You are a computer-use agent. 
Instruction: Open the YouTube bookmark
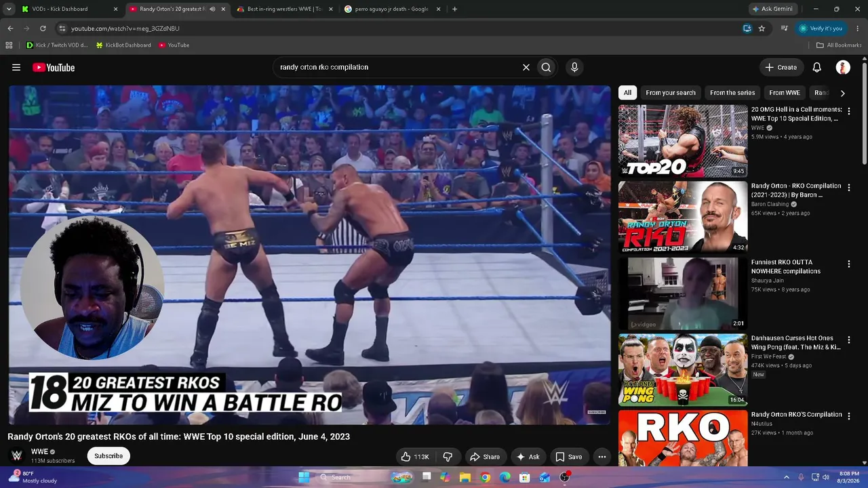point(174,45)
